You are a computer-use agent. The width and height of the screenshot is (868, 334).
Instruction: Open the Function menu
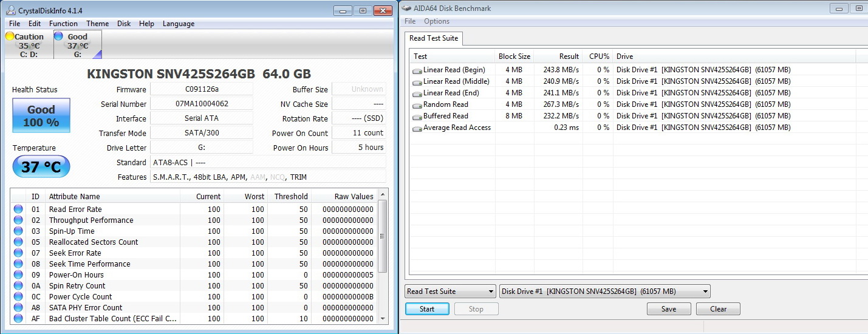coord(63,24)
